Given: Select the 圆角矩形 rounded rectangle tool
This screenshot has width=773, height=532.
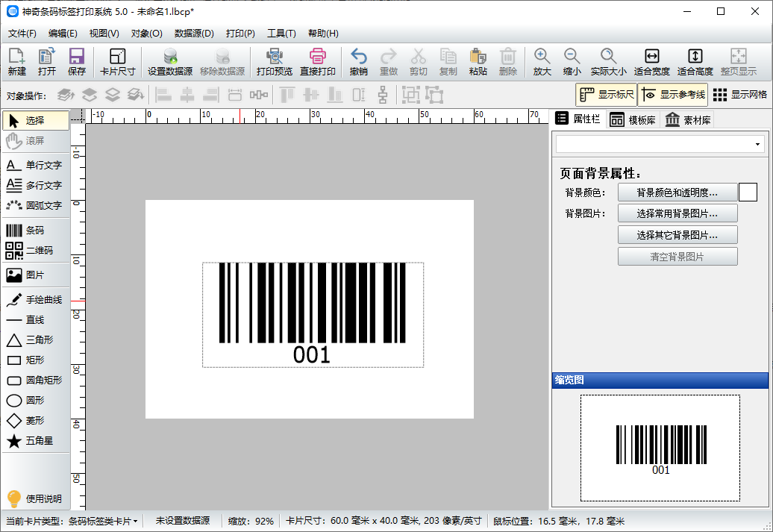Looking at the screenshot, I should (36, 380).
